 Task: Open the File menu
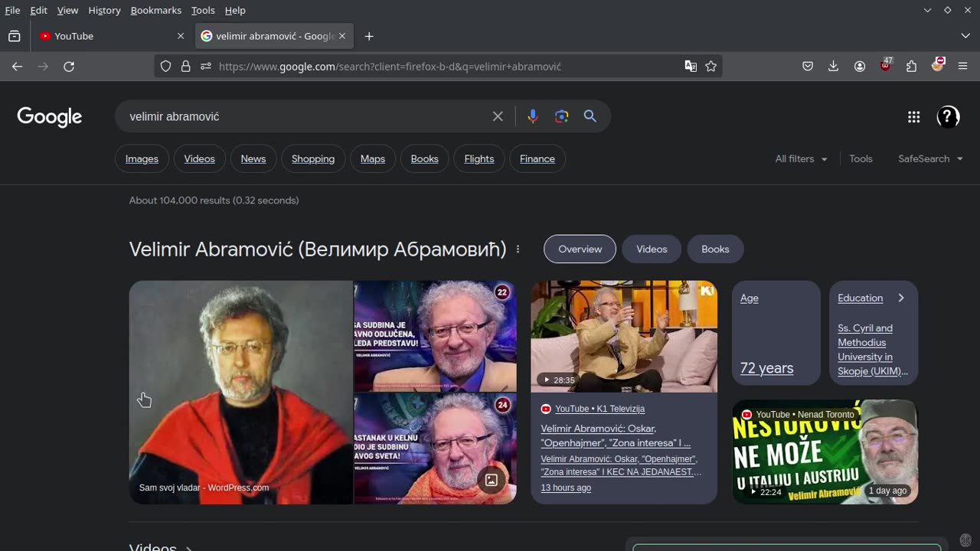[x=12, y=10]
